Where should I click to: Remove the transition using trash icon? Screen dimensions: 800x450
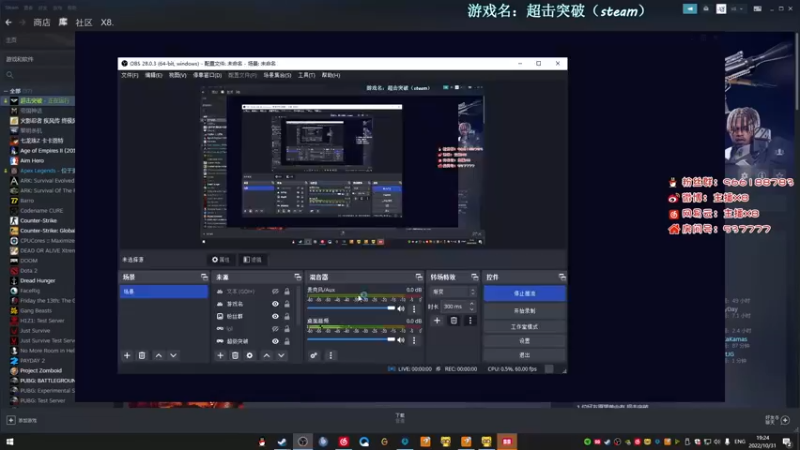click(x=454, y=320)
